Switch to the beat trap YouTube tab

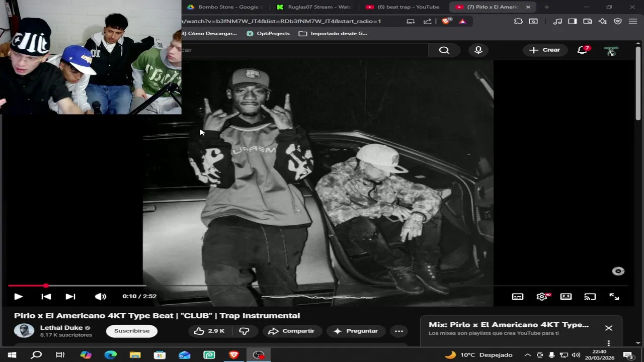coord(403,7)
